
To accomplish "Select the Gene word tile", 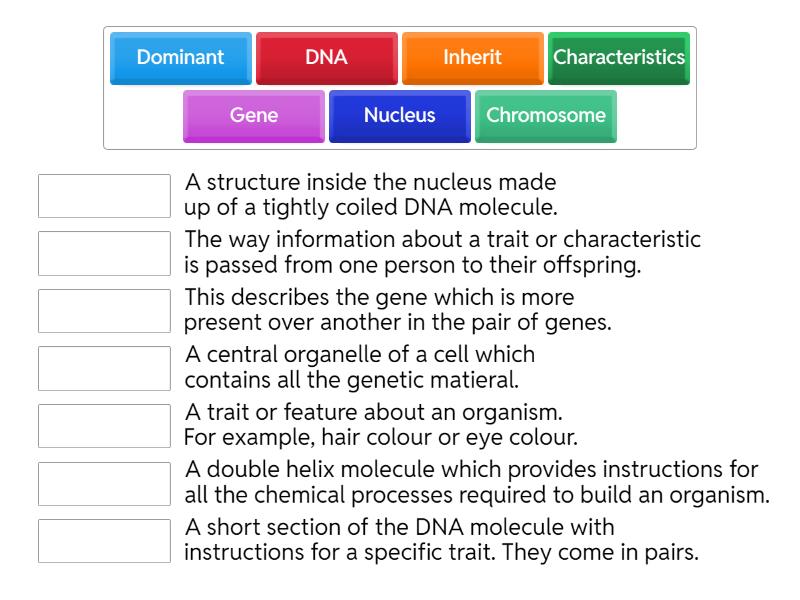I will pos(253,116).
